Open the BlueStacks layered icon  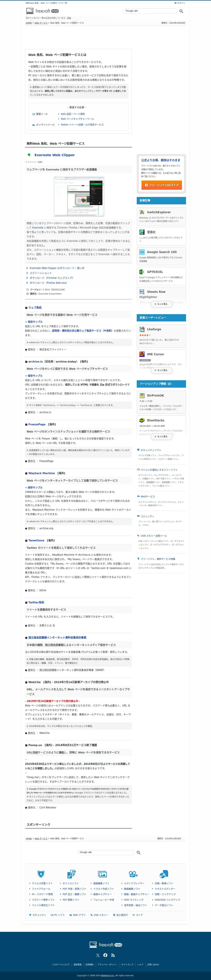tap(142, 420)
